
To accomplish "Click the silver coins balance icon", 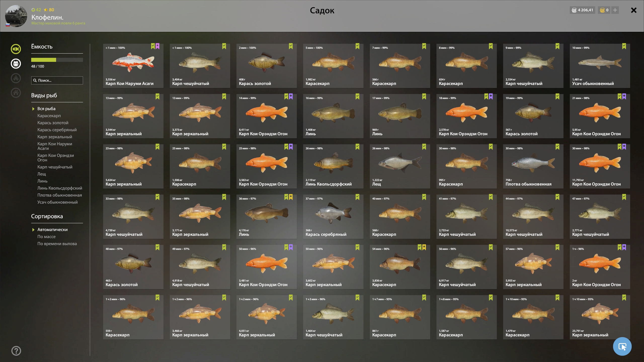I will click(574, 10).
